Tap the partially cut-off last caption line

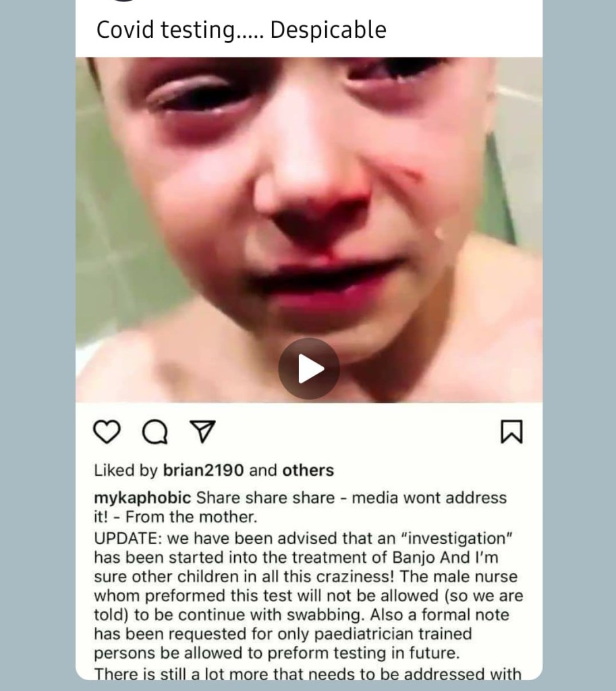pos(308,674)
